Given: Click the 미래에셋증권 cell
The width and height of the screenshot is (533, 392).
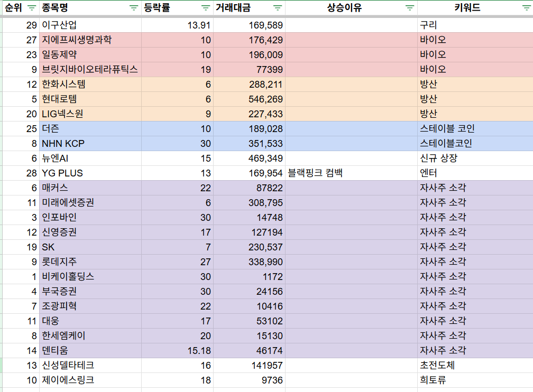Looking at the screenshot, I should coord(90,203).
